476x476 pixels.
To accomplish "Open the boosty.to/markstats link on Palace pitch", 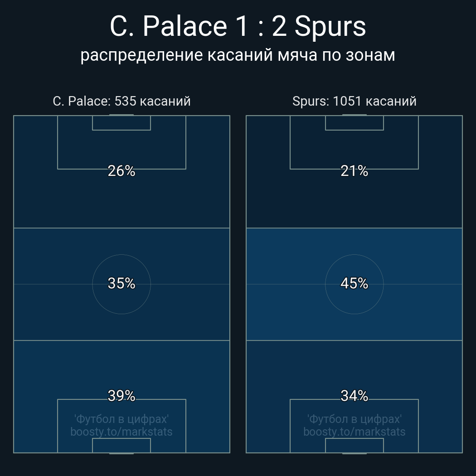I will [121, 432].
